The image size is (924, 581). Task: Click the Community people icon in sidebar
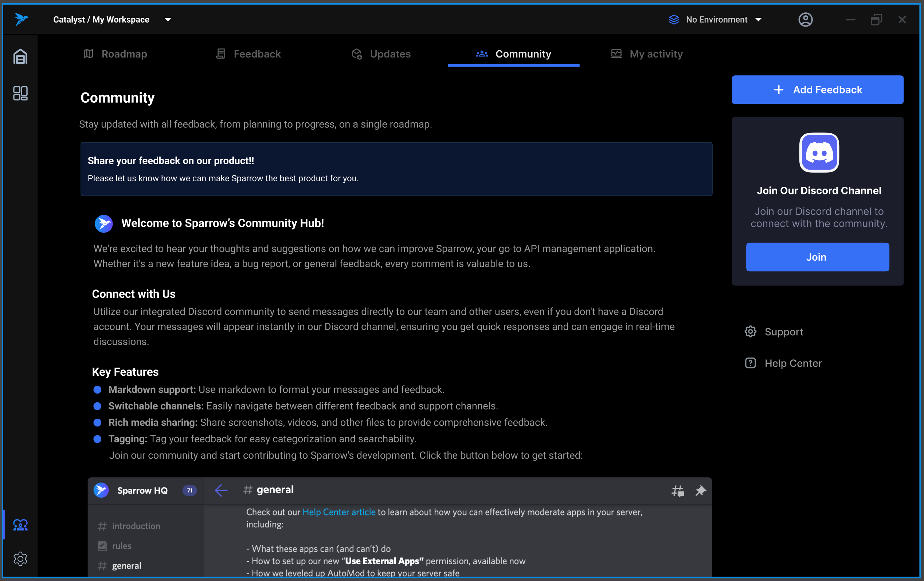(x=20, y=525)
